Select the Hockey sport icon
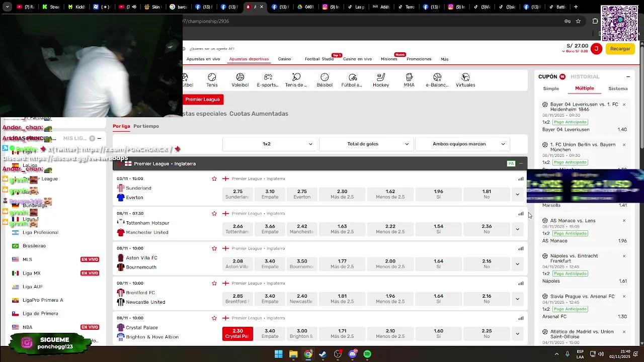Image resolution: width=644 pixels, height=362 pixels. click(x=381, y=80)
